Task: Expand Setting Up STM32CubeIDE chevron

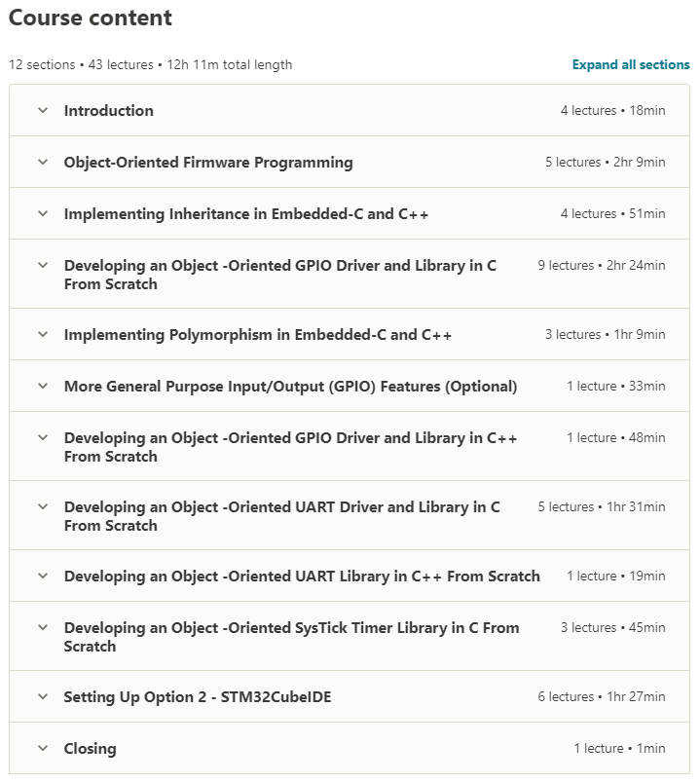Action: point(43,696)
